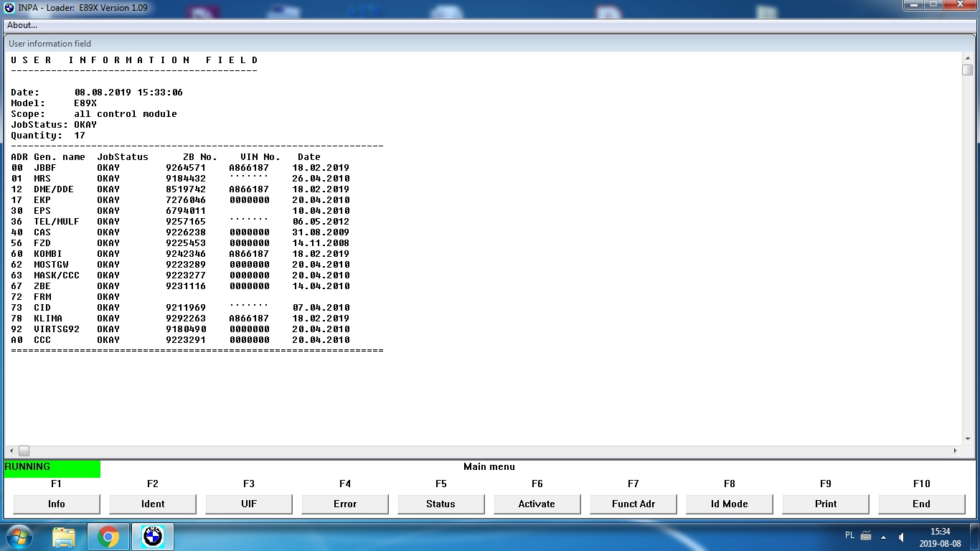Click the date 06.05.2012
The image size is (980, 551).
point(321,222)
